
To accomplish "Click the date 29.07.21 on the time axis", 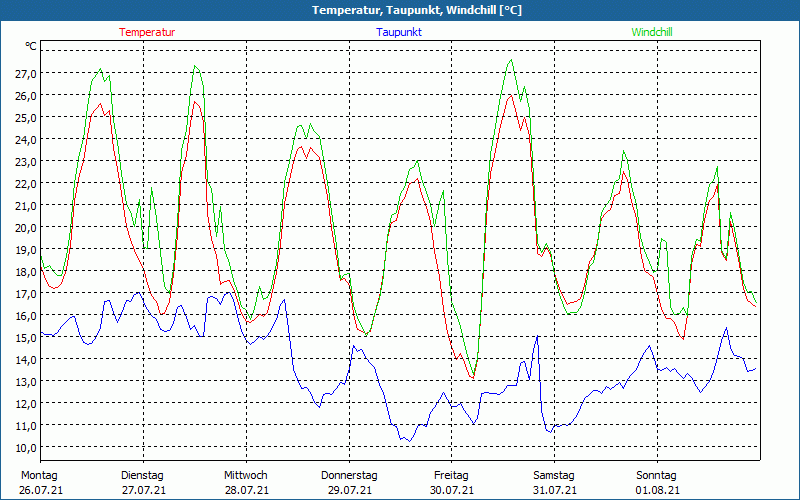I will (349, 490).
